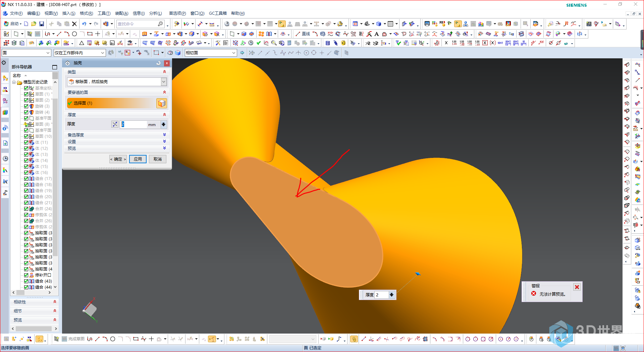Open the 首选项(P) menu

click(x=177, y=13)
